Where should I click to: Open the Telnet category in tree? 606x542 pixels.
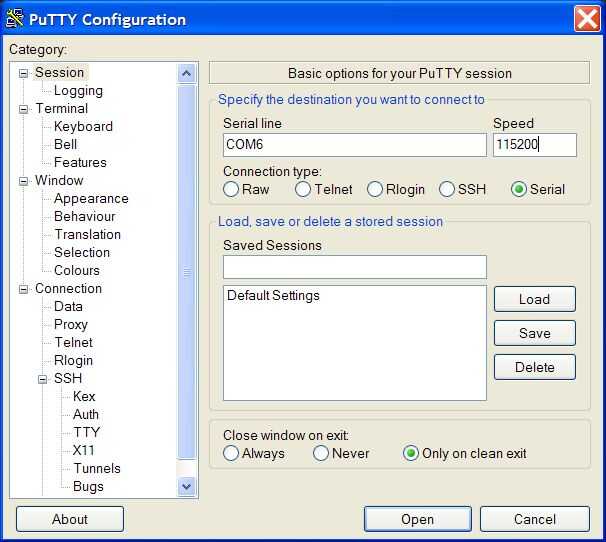pyautogui.click(x=73, y=342)
